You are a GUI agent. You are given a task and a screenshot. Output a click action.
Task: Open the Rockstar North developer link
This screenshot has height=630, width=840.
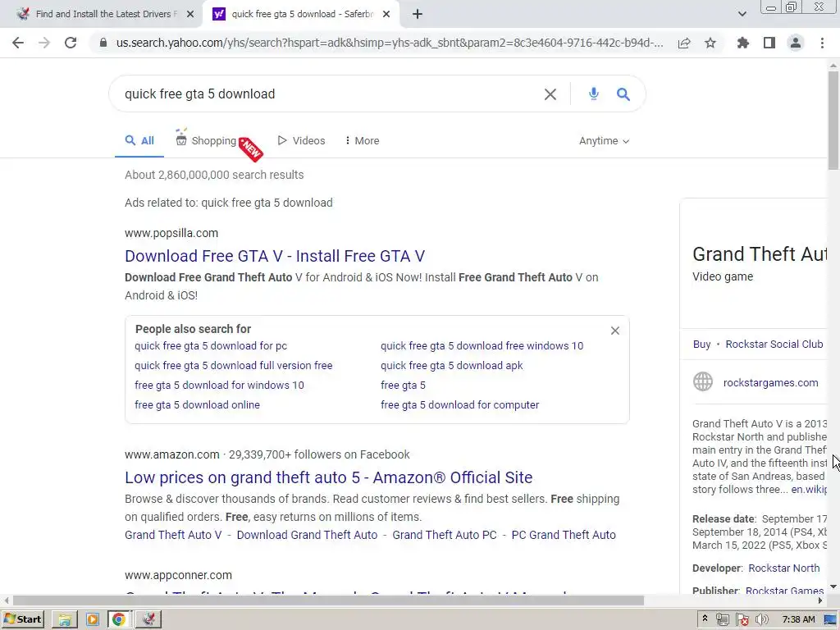coord(783,568)
